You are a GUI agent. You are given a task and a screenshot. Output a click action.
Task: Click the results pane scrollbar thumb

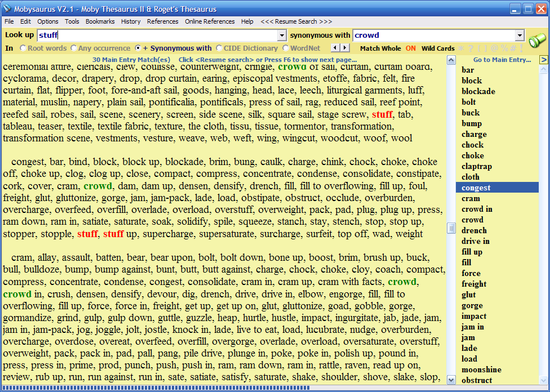451,228
